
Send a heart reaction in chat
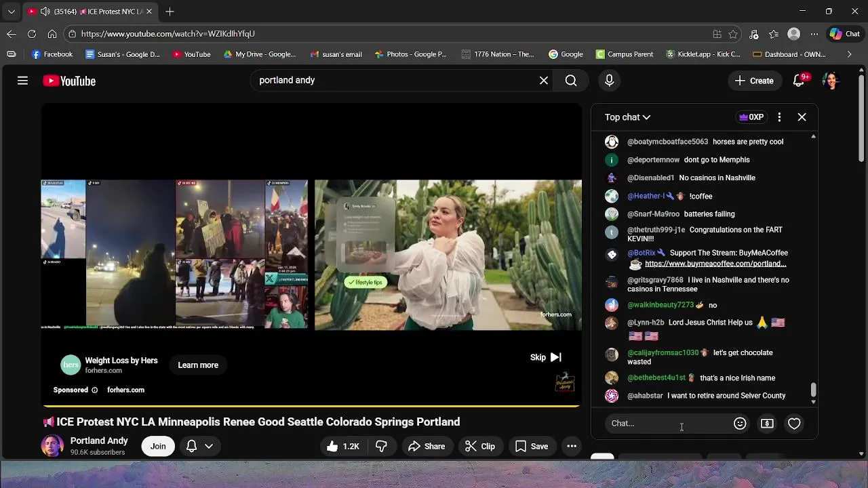794,424
